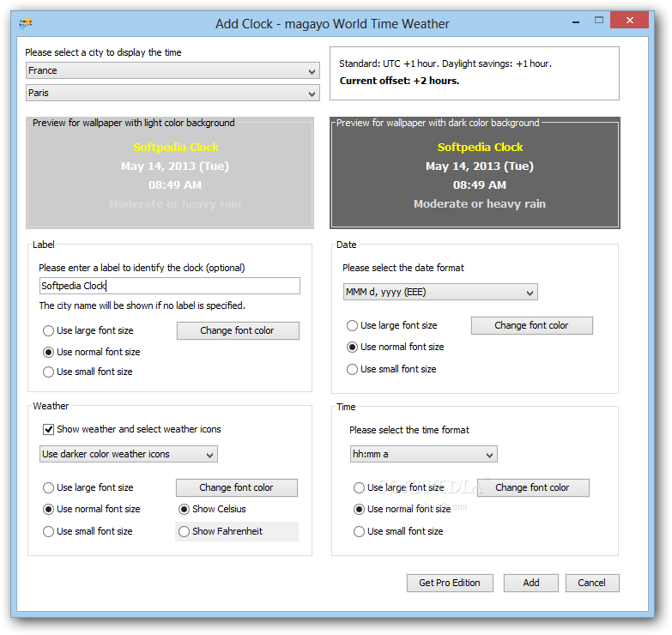Select large font size in Label section
The image size is (672, 635).
[x=88, y=330]
